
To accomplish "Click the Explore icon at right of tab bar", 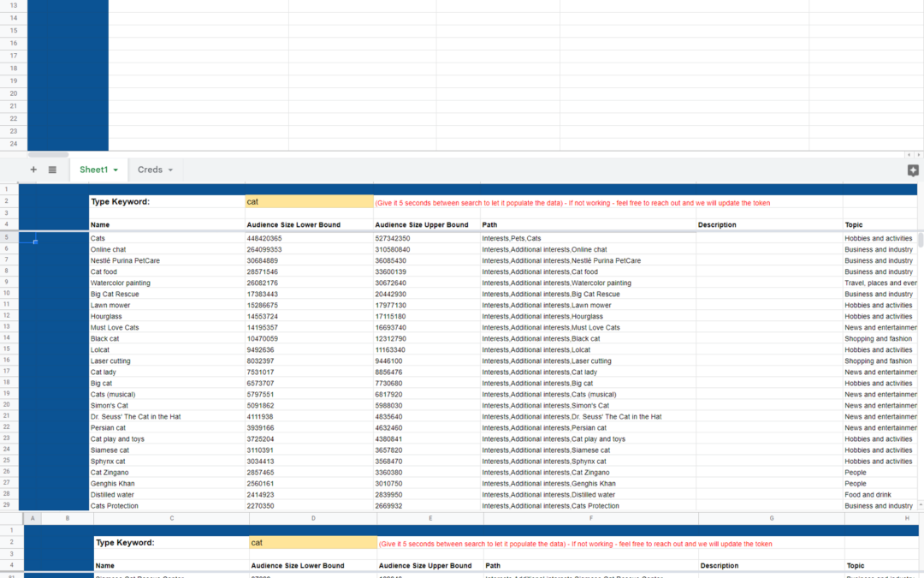I will pos(912,170).
